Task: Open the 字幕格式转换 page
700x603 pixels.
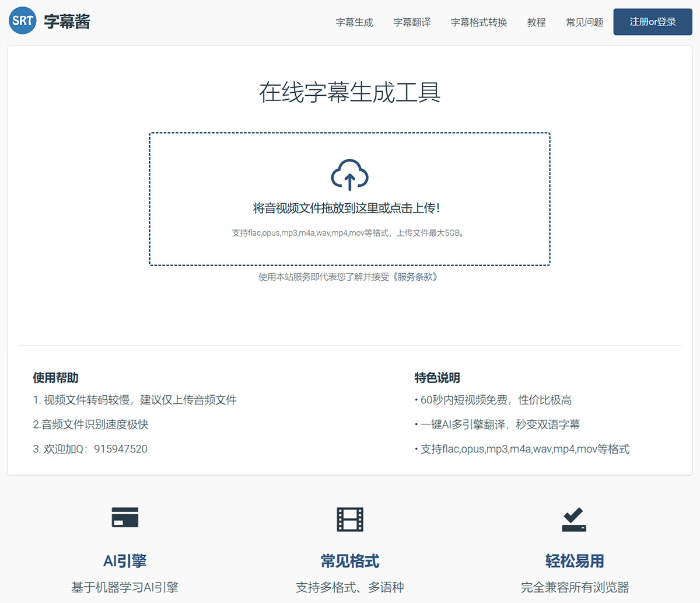Action: click(x=479, y=22)
